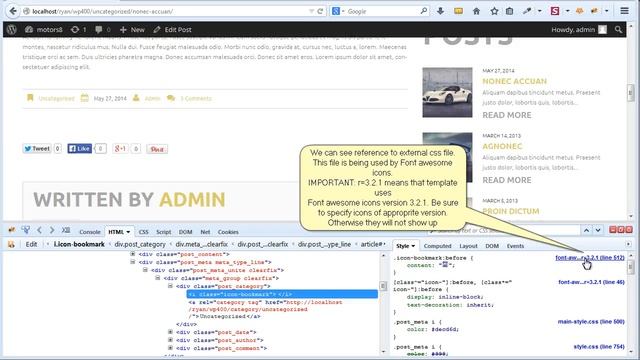
Task: Jump to next Firebug search result
Action: [x=598, y=231]
